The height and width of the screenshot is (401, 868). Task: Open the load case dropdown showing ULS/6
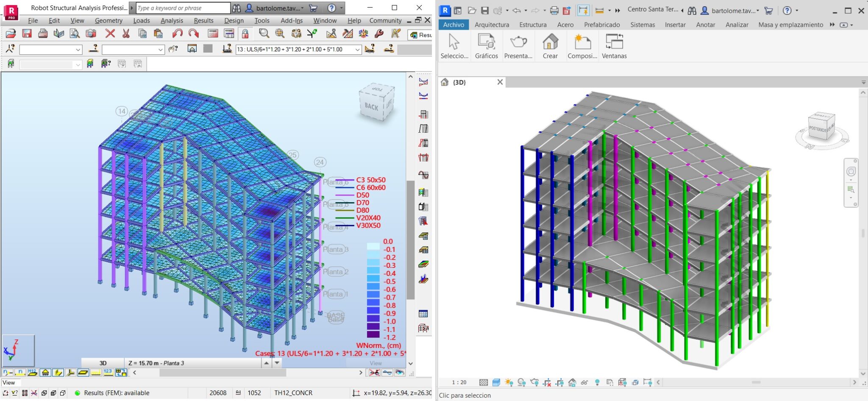(x=357, y=49)
